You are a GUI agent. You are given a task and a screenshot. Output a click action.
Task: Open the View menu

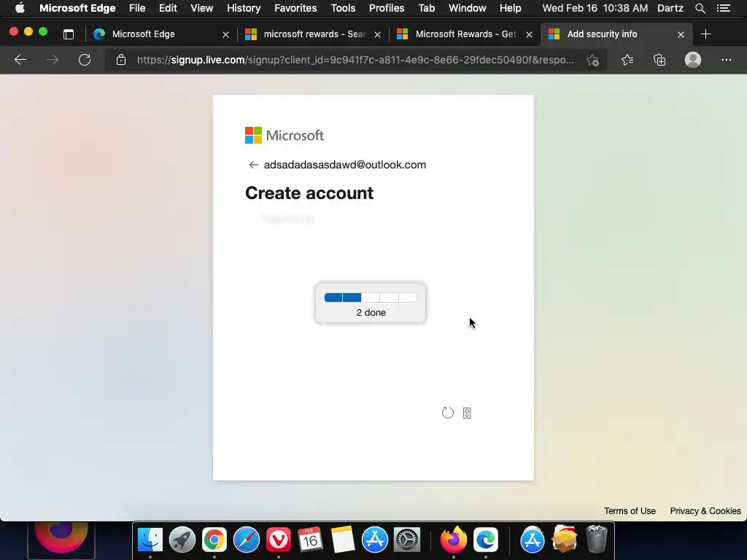pos(202,8)
